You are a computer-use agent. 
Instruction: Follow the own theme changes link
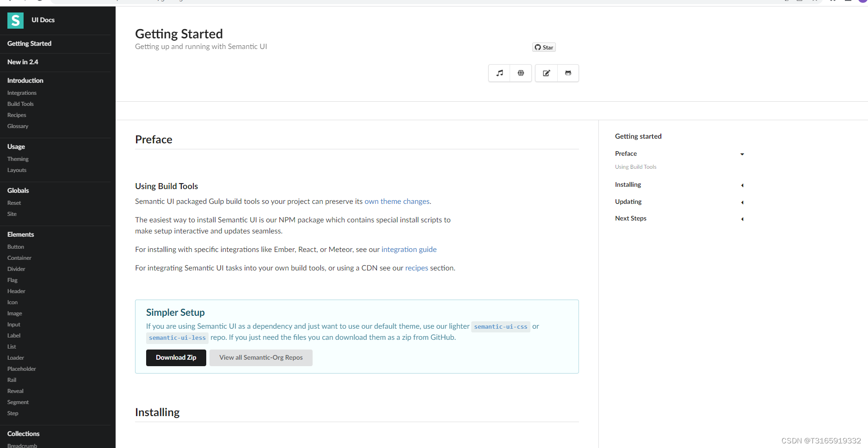397,202
